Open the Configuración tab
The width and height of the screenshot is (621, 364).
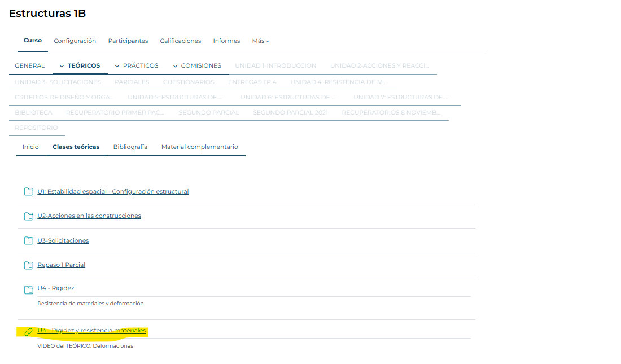pyautogui.click(x=75, y=41)
